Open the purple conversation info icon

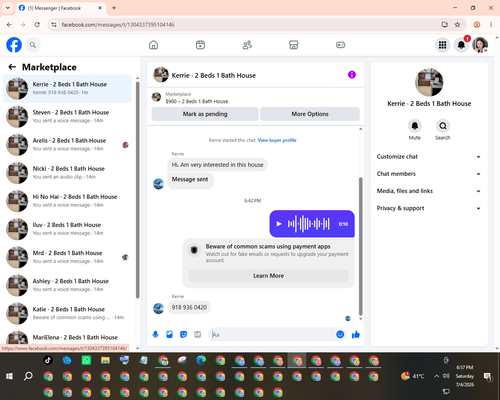click(352, 75)
